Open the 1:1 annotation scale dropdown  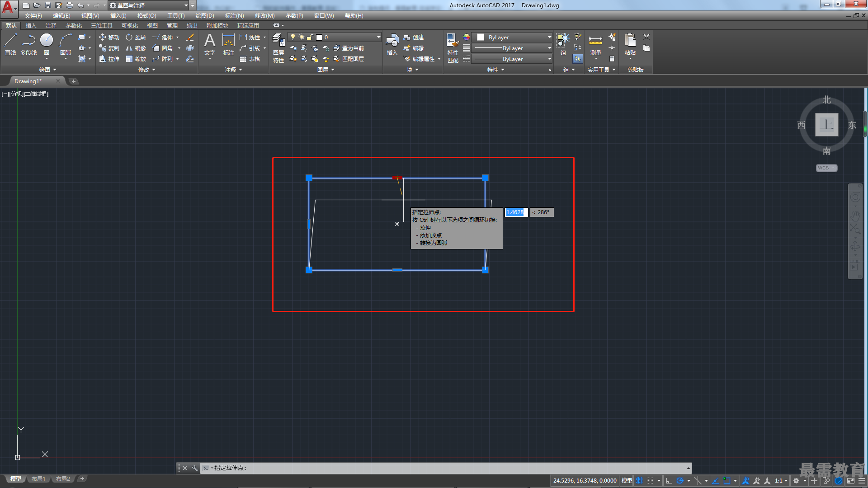tap(781, 481)
